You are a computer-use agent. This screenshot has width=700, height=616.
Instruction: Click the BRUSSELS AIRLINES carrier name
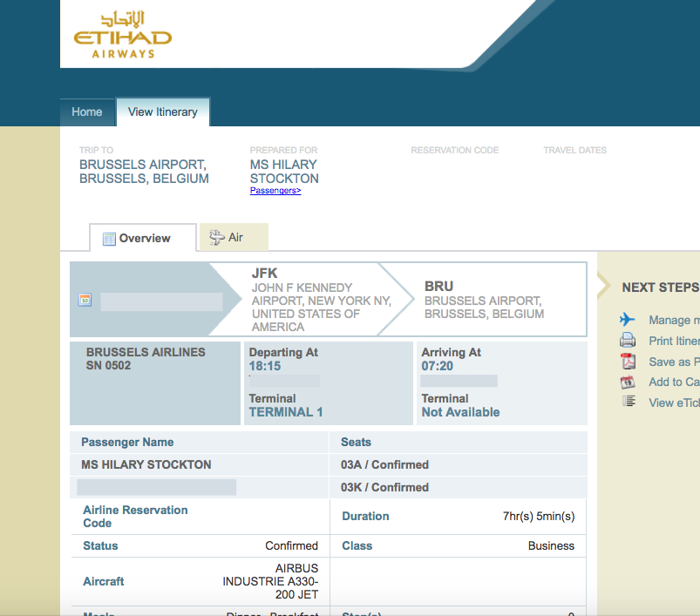pyautogui.click(x=146, y=352)
